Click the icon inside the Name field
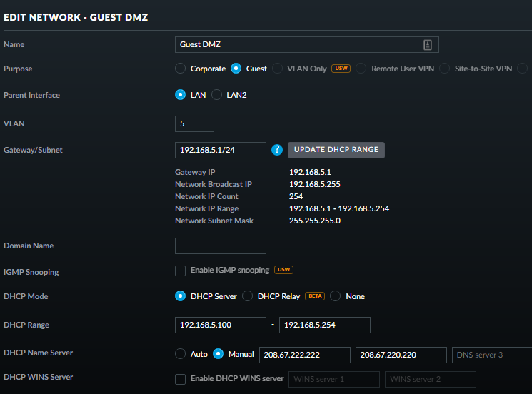The image size is (532, 394). click(x=428, y=44)
